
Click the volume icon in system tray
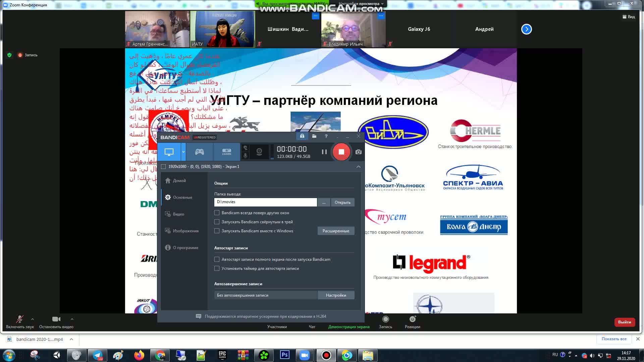pyautogui.click(x=592, y=356)
